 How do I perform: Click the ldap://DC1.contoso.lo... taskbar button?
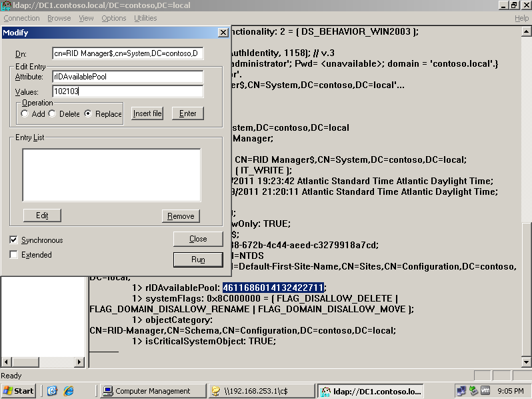371,391
